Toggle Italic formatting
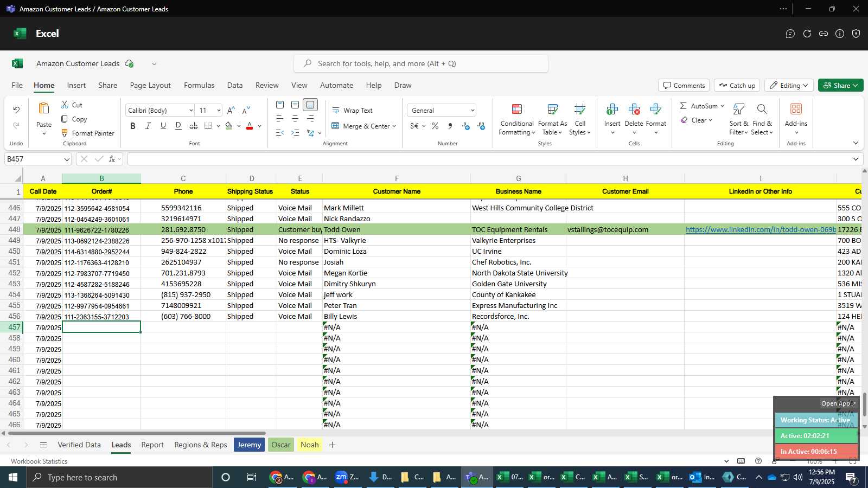Viewport: 868px width, 488px height. 148,126
